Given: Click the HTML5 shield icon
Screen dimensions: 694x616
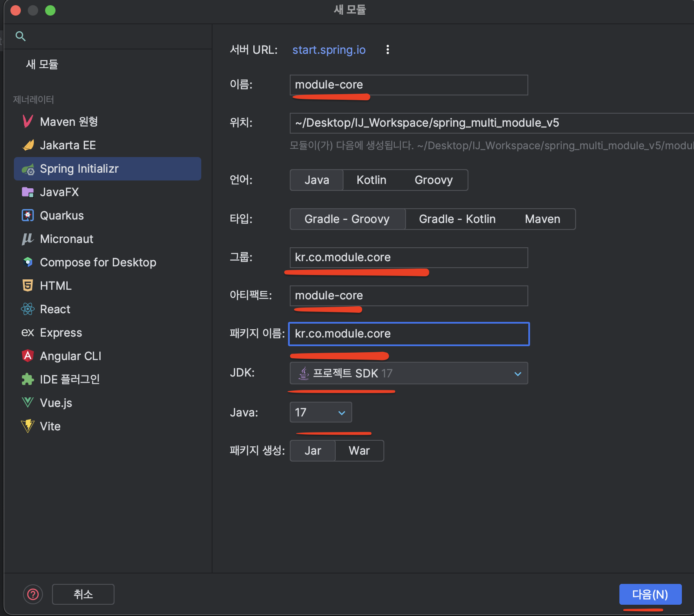Looking at the screenshot, I should (x=28, y=285).
